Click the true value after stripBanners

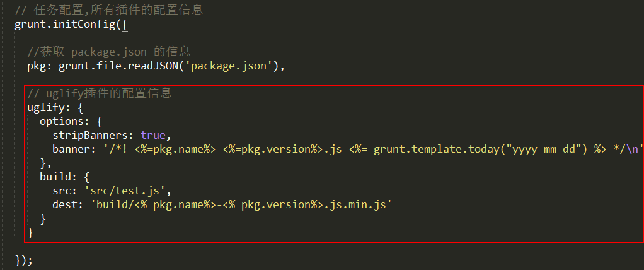(x=152, y=135)
